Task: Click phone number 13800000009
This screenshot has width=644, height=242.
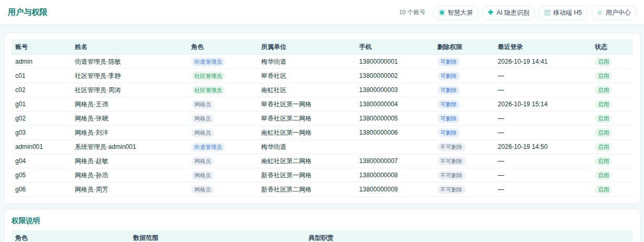Action: tap(379, 189)
